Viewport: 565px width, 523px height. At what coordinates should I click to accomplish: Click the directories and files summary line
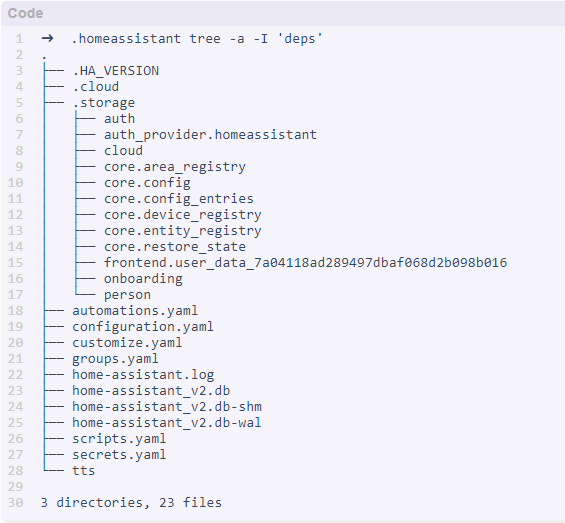131,503
